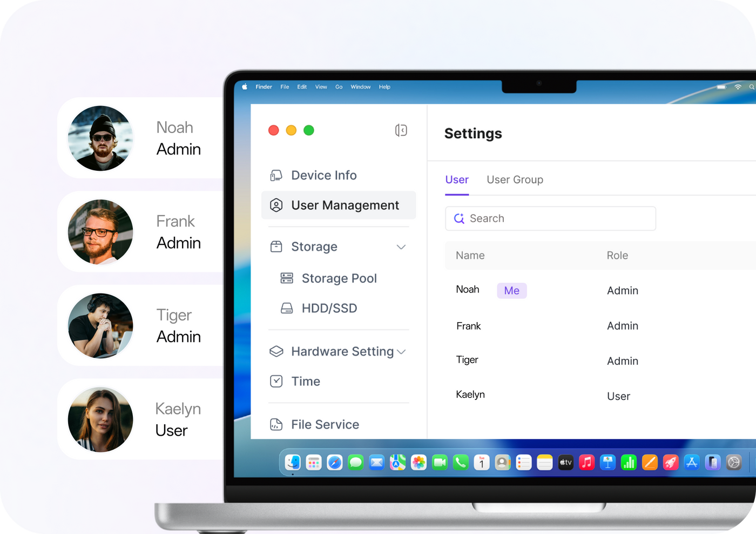Open Music from the dock
This screenshot has width=756, height=534.
click(x=587, y=462)
